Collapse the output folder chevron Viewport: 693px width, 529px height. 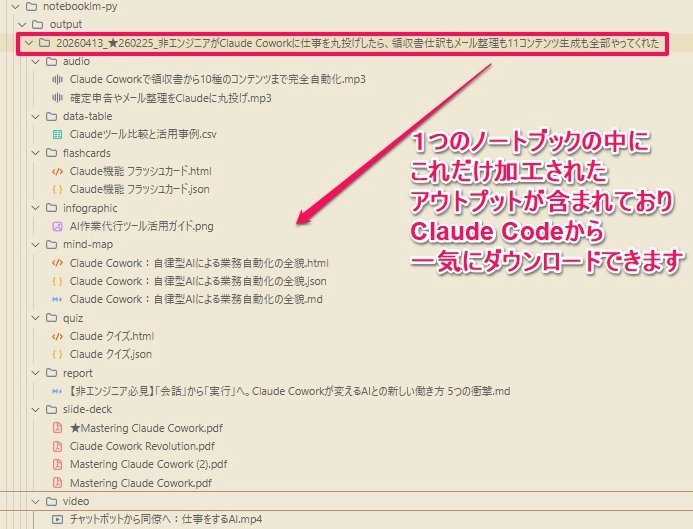[23, 24]
